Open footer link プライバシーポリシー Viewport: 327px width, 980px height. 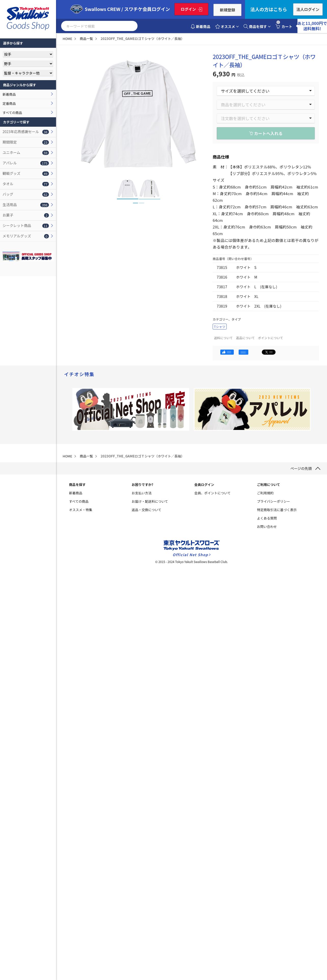point(273,501)
